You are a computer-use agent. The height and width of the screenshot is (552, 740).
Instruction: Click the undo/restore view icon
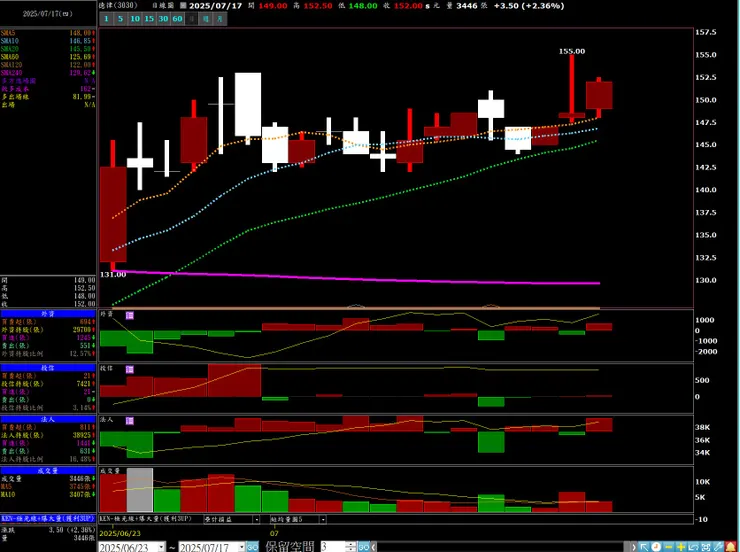(x=693, y=547)
